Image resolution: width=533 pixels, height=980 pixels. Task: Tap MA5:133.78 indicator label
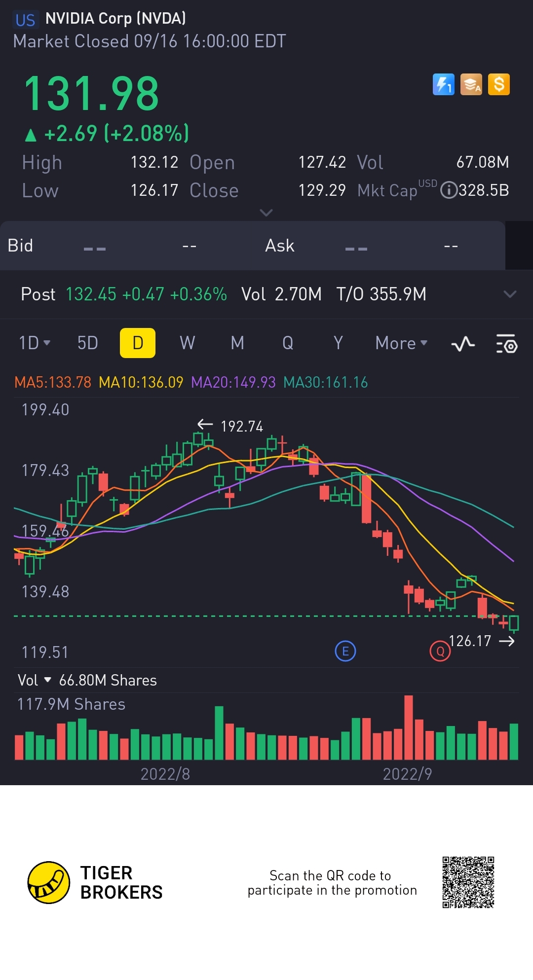[53, 382]
